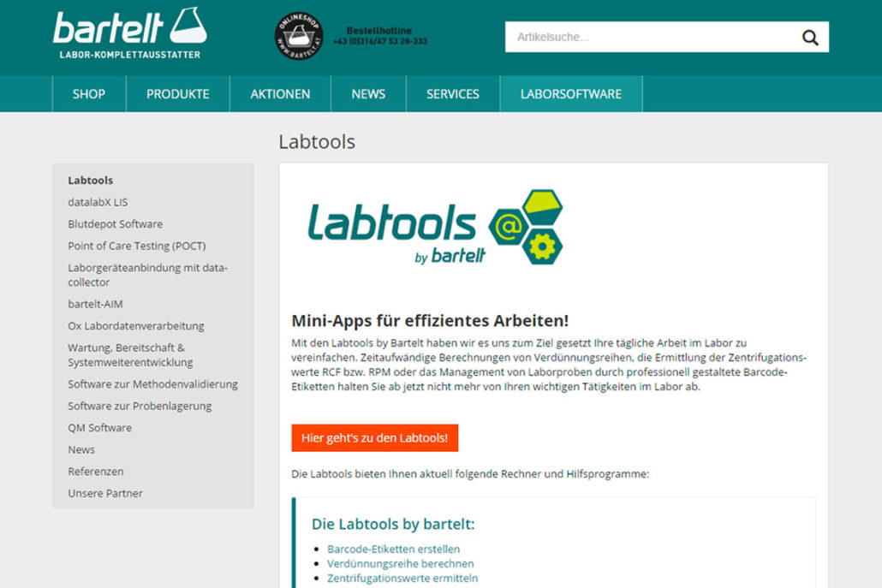Open 'Zentrifugationswerte ermitteln' link
Screen dimensions: 882x588
tap(402, 579)
